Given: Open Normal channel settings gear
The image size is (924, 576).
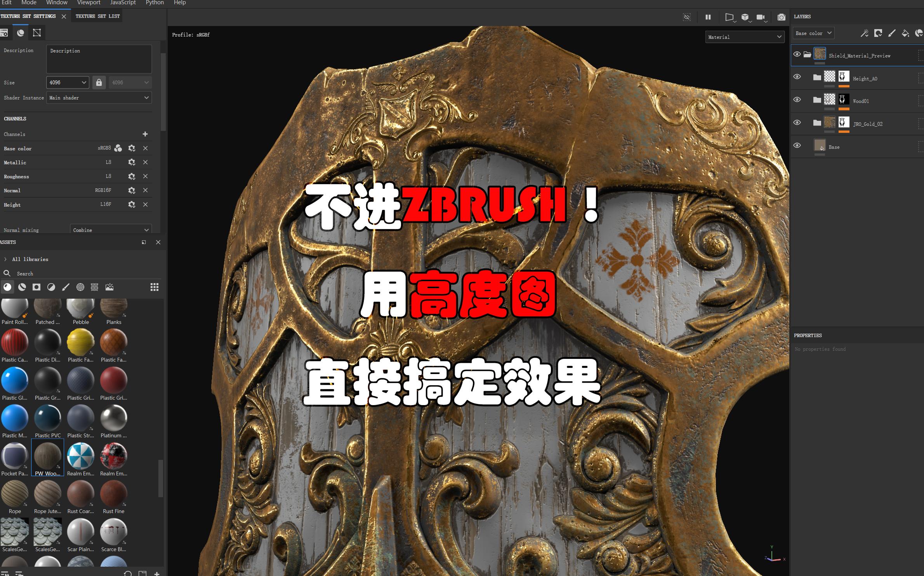Looking at the screenshot, I should [132, 190].
